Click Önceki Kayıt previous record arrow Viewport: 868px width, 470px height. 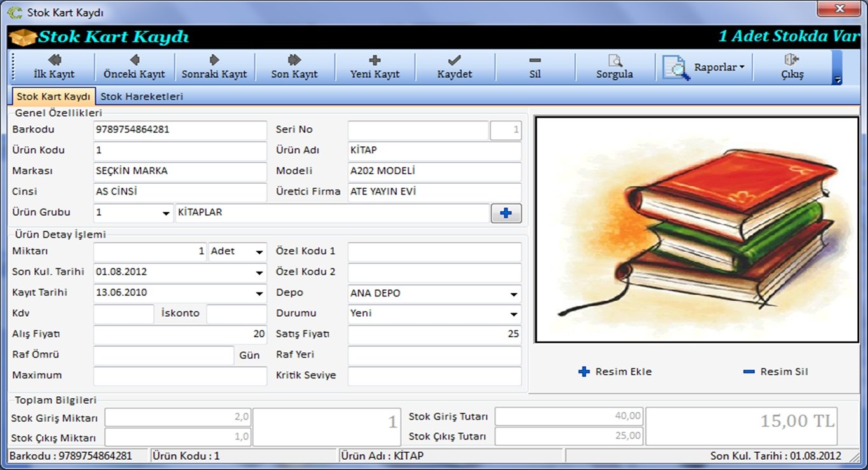(134, 67)
